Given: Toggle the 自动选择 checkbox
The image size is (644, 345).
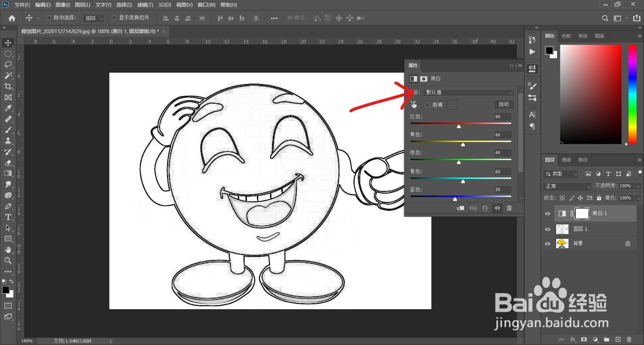Looking at the screenshot, I should [x=49, y=18].
